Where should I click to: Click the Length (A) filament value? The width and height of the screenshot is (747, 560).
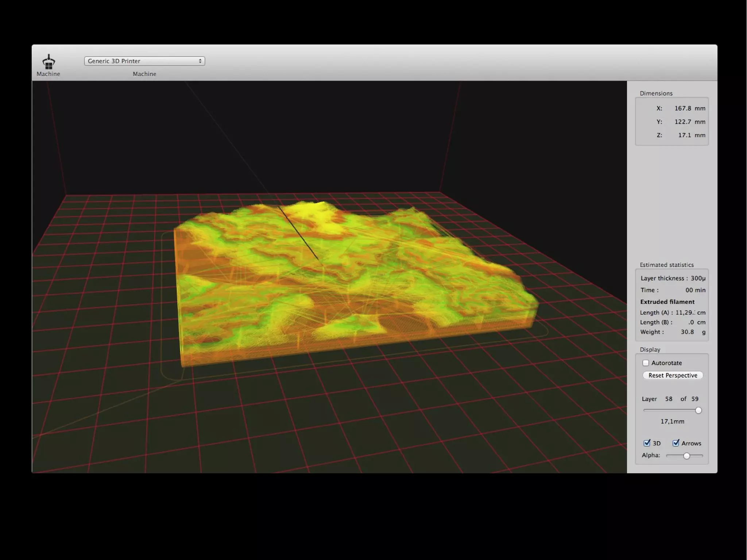coord(685,313)
